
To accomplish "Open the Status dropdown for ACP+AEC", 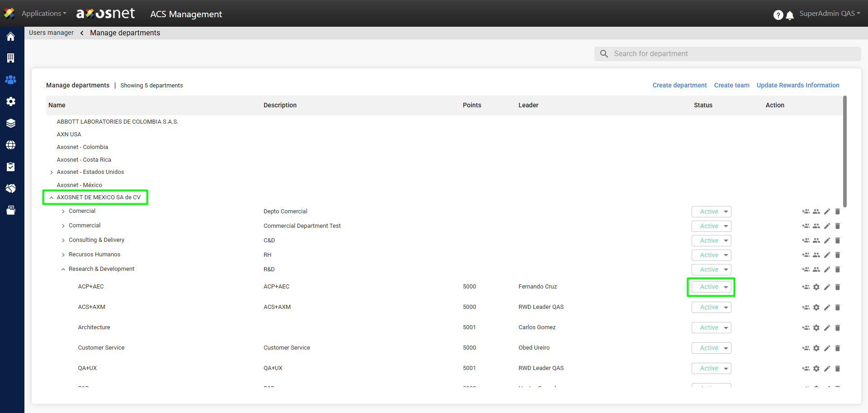I will click(711, 287).
